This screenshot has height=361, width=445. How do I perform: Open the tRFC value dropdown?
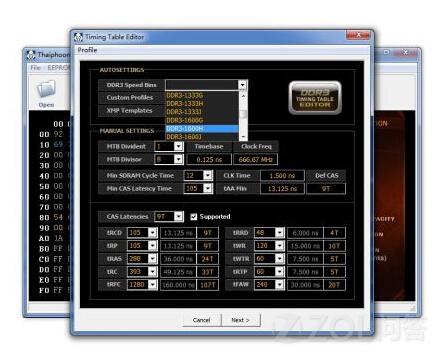(x=153, y=285)
